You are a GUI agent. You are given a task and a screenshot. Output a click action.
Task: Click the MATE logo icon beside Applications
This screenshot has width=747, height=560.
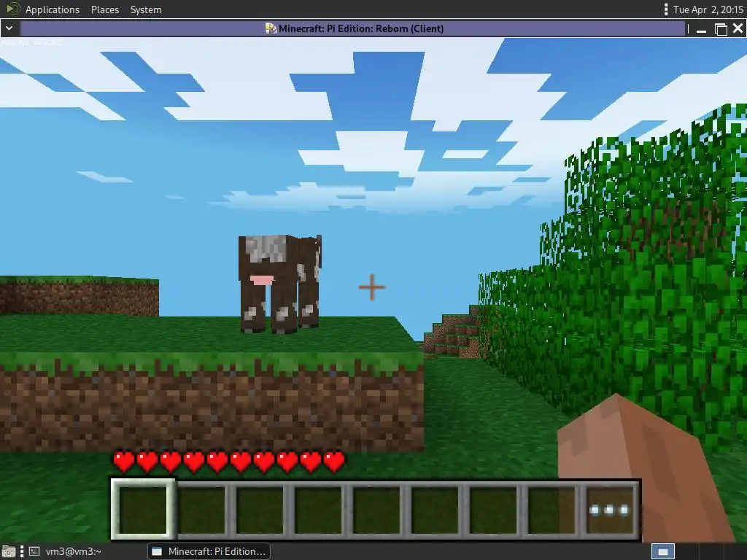pos(13,9)
